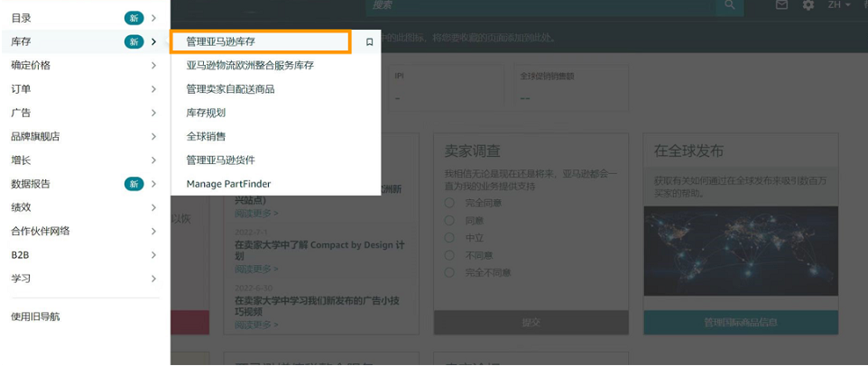This screenshot has width=868, height=366.
Task: Click the bookmark icon beside 管理亚马逊库存
Action: coord(369,42)
